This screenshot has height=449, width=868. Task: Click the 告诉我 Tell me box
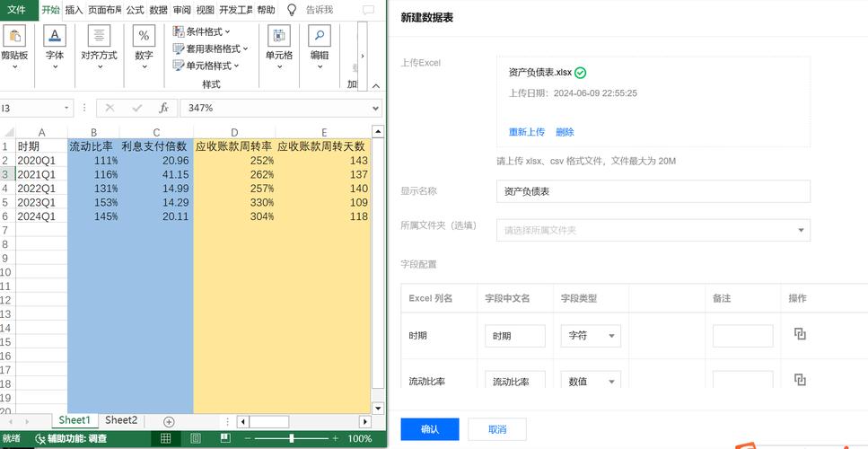(x=320, y=9)
